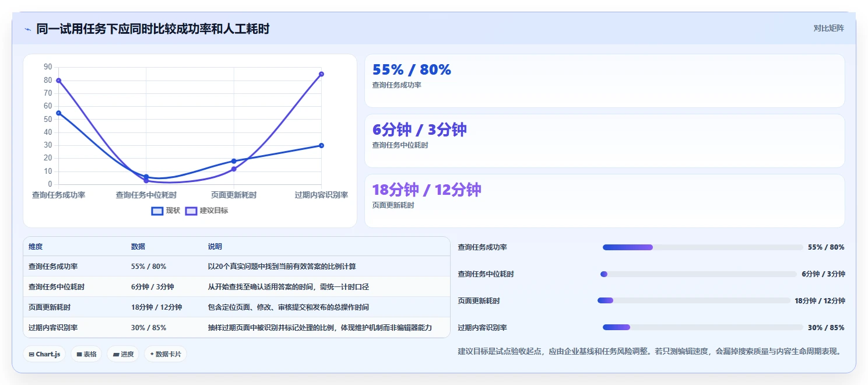
Task: Select the 进度 tag chip
Action: click(123, 354)
